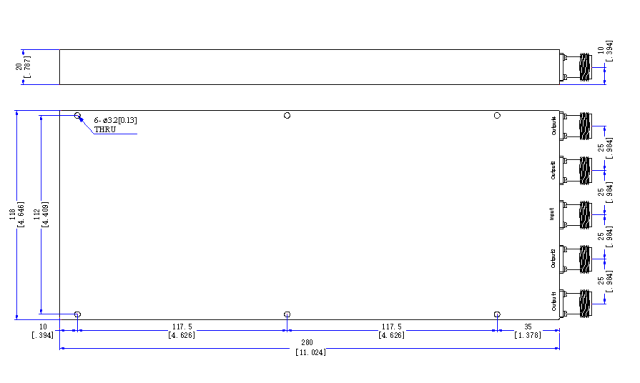Click the hole spacing '112' dimension value

37,214
